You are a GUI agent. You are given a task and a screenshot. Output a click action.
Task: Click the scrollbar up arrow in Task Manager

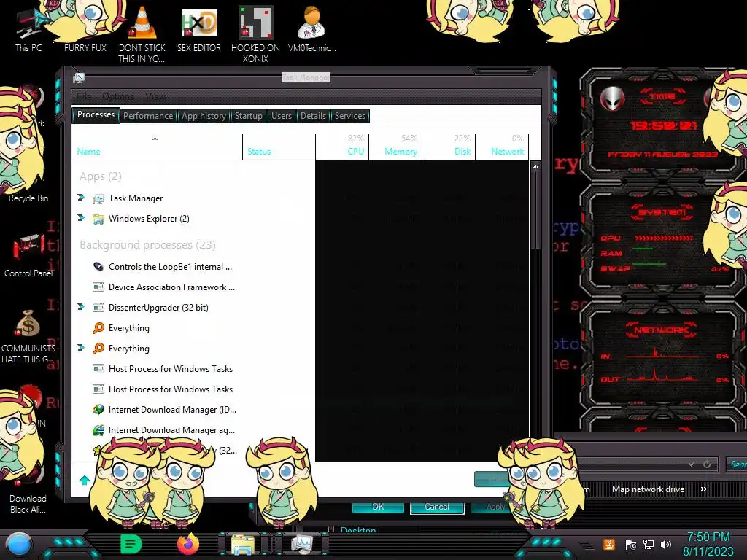coord(535,166)
